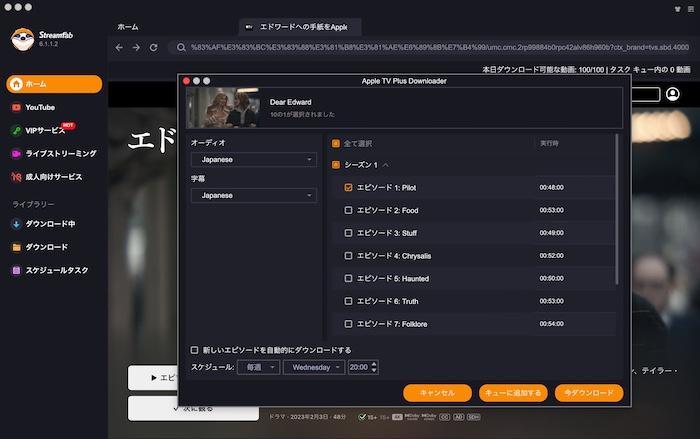
Task: Open VIPサービス in the sidebar
Action: coord(45,130)
